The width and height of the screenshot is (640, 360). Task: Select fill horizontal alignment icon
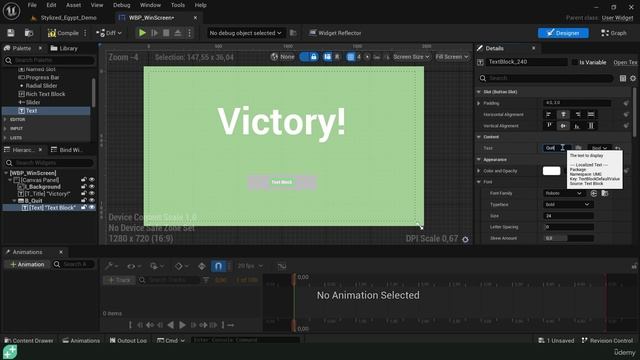click(x=591, y=115)
